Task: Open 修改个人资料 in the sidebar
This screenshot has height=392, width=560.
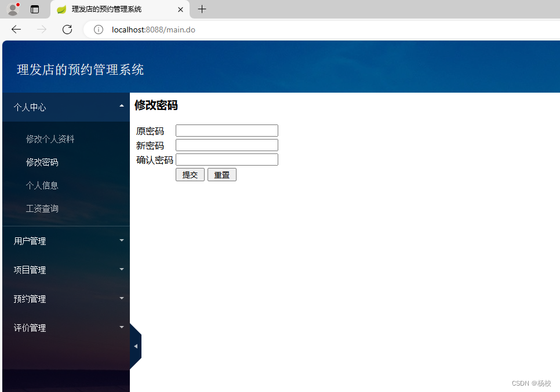Action: click(x=50, y=139)
